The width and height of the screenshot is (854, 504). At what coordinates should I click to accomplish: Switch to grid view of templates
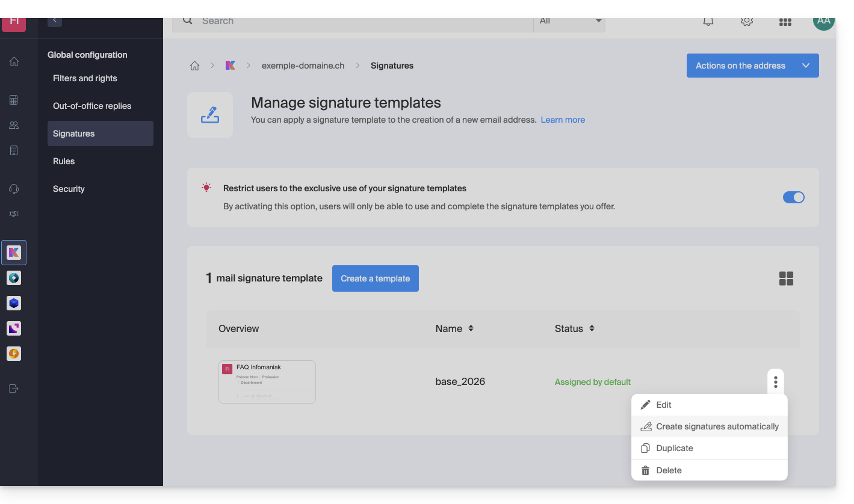(x=786, y=278)
